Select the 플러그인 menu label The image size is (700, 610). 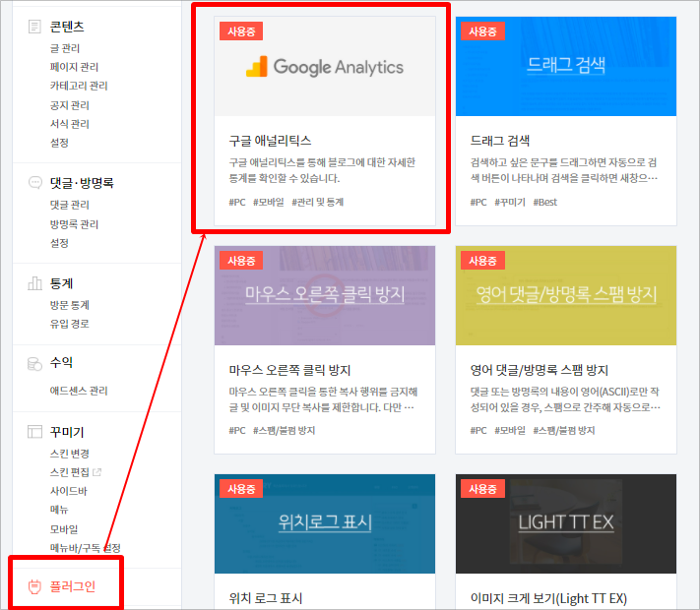pyautogui.click(x=73, y=586)
